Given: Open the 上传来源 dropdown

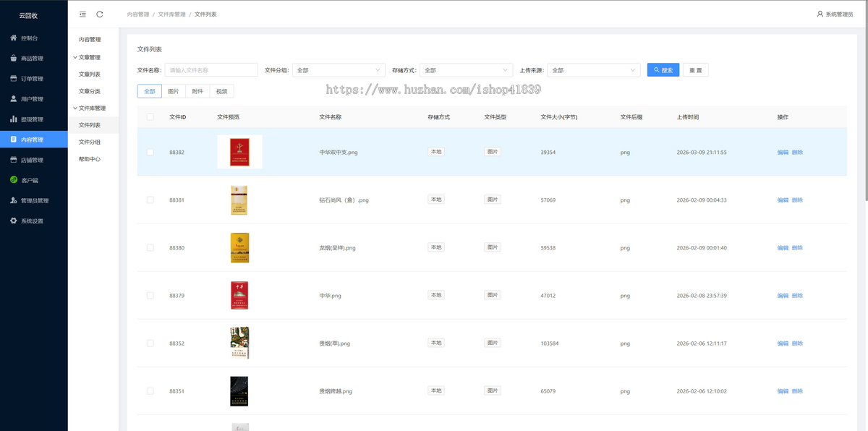Looking at the screenshot, I should (x=594, y=70).
